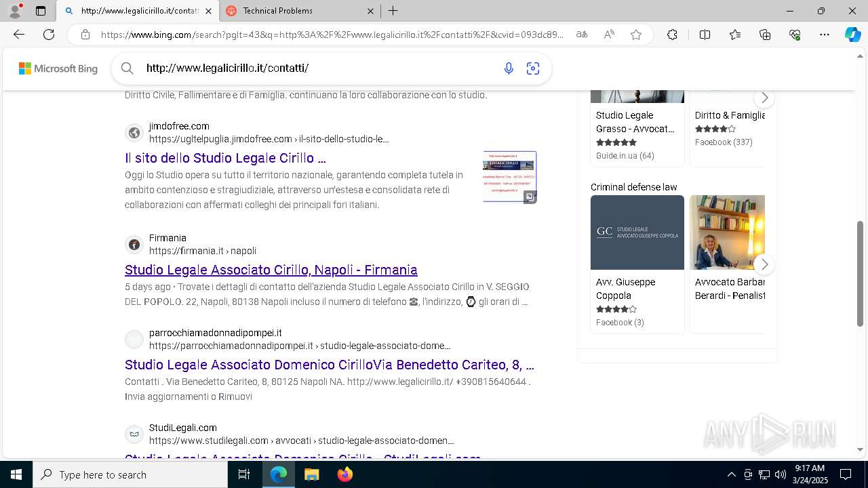This screenshot has width=868, height=488.
Task: Launch Firefox from the taskbar
Action: click(x=345, y=474)
